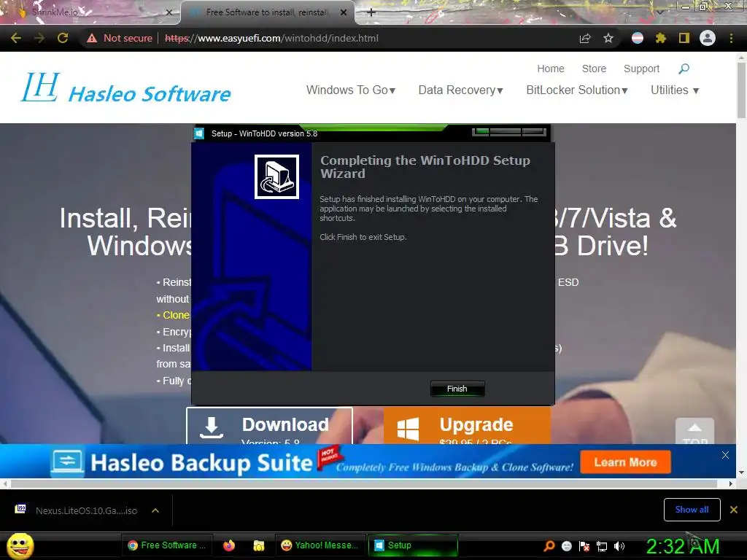The image size is (747, 560).
Task: Click the speech bubble tray icon
Action: 566,545
